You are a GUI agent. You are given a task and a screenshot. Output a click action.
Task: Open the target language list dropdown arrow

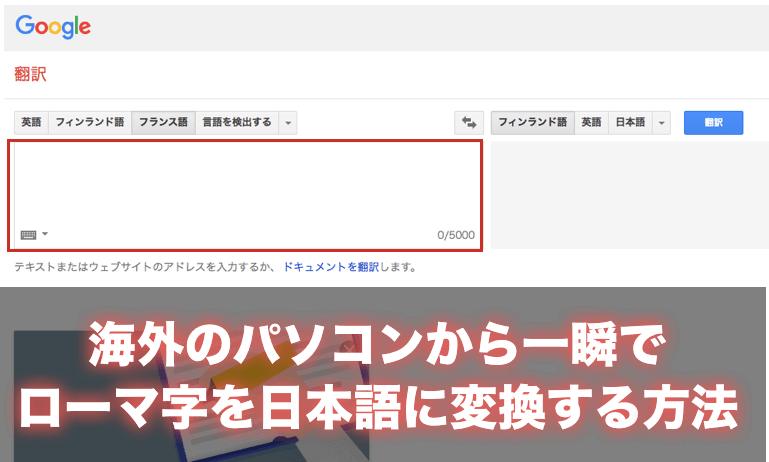[x=661, y=123]
